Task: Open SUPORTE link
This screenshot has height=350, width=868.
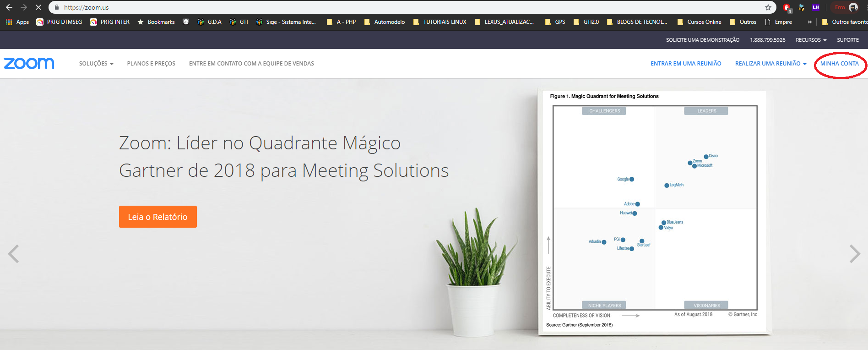Action: point(848,40)
